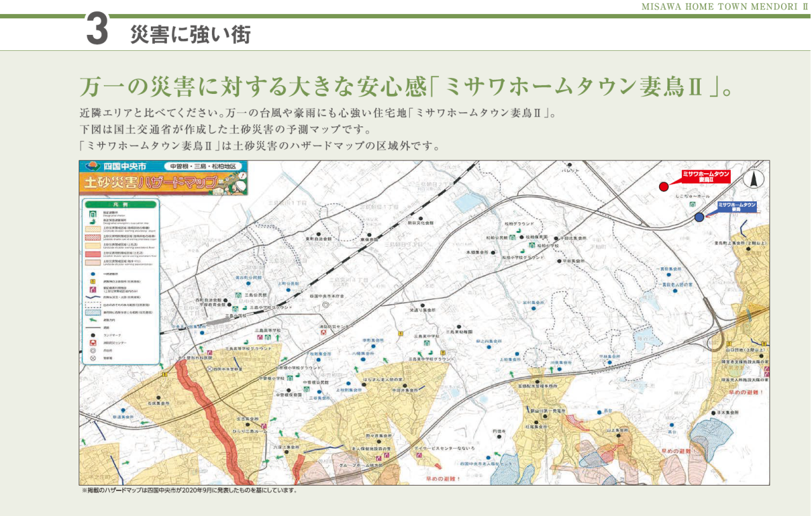Click the red hatched steep slope legend swatch
The image size is (812, 516).
[x=93, y=237]
